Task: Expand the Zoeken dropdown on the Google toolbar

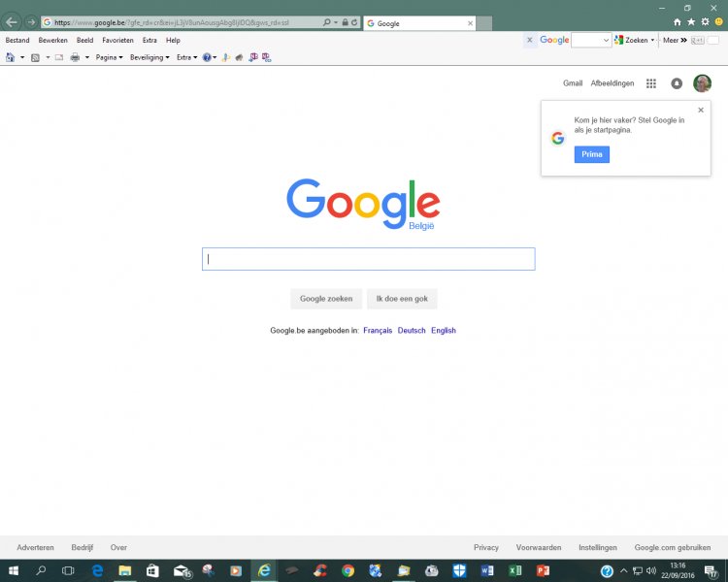Action: click(652, 41)
